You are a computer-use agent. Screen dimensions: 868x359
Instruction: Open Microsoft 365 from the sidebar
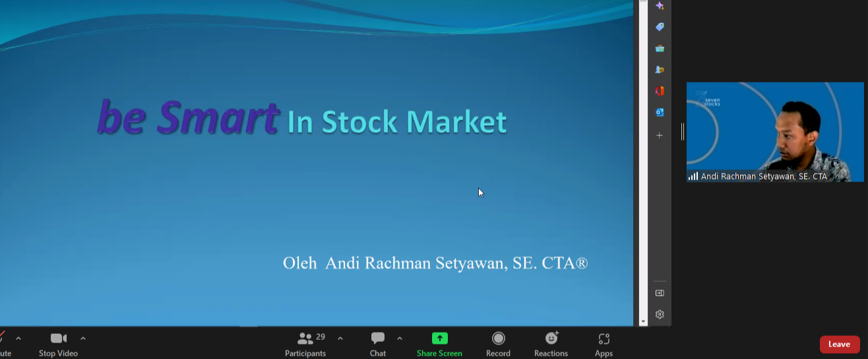660,91
